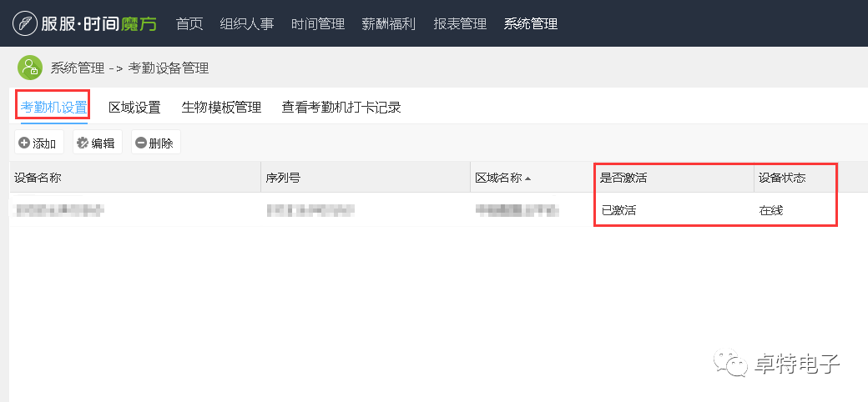Viewport: 868px width, 402px height.
Task: Open the 组织人事 menu
Action: (x=246, y=24)
